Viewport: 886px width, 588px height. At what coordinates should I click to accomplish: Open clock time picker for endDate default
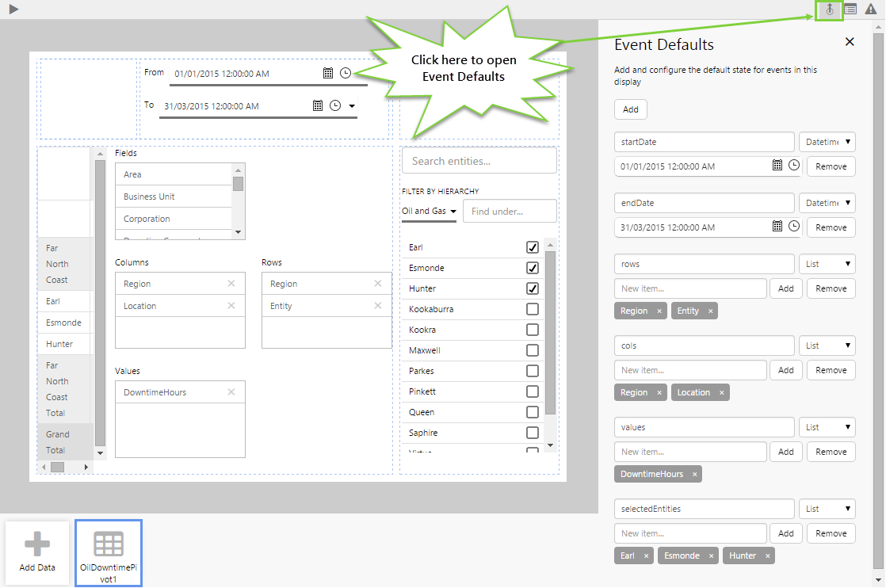pyautogui.click(x=794, y=227)
